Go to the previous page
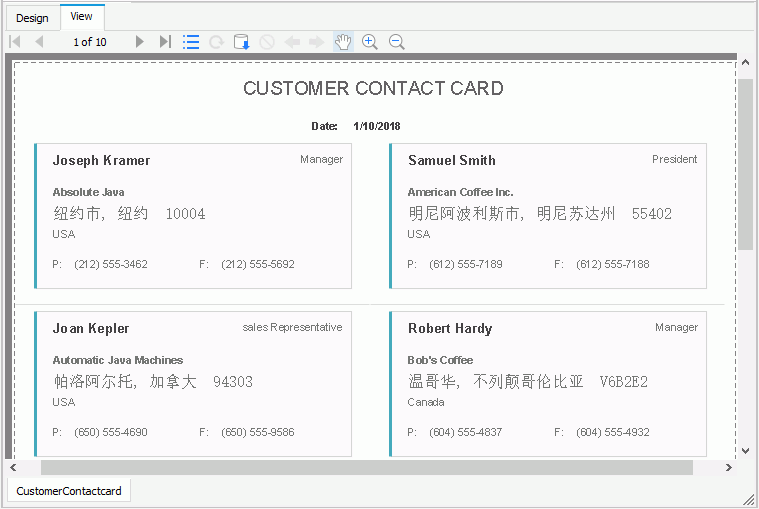Image resolution: width=759 pixels, height=509 pixels. [x=39, y=42]
